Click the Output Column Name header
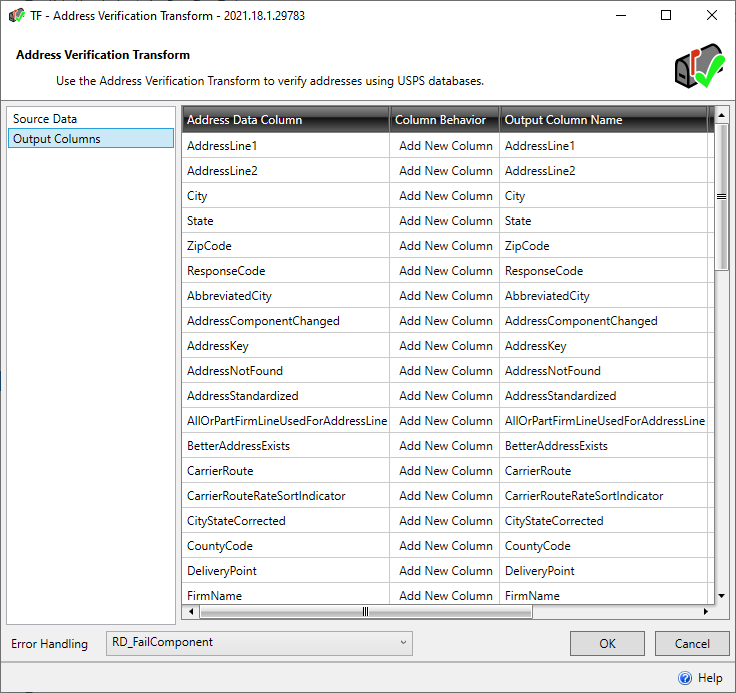Viewport: 736px width, 693px height. 604,120
